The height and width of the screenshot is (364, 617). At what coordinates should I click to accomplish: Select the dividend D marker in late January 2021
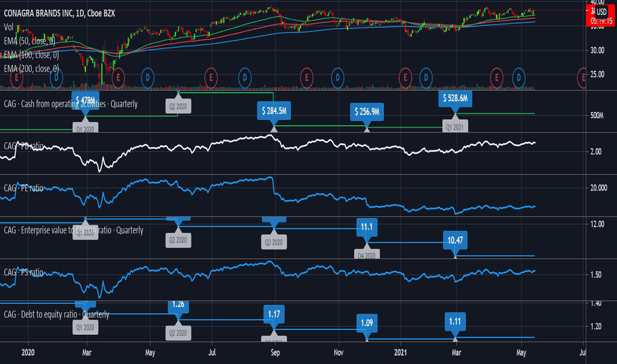coord(426,77)
